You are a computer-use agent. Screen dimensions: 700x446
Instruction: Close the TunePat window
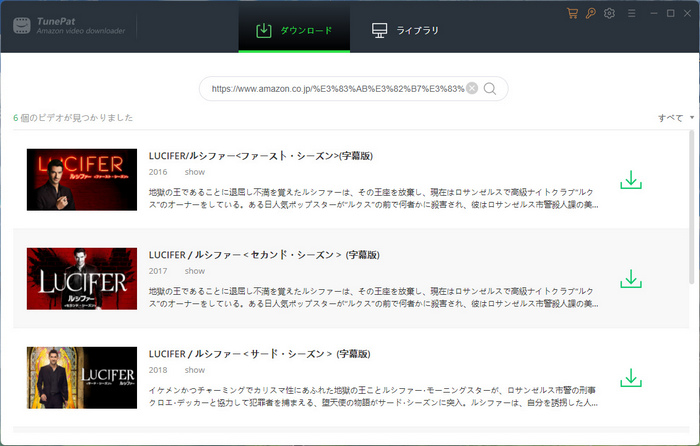point(688,13)
